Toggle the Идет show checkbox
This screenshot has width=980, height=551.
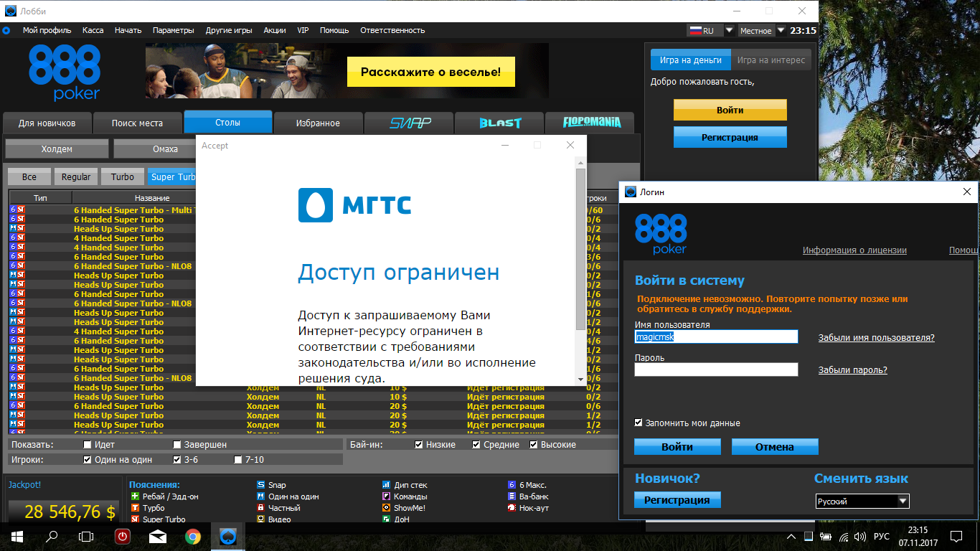88,445
